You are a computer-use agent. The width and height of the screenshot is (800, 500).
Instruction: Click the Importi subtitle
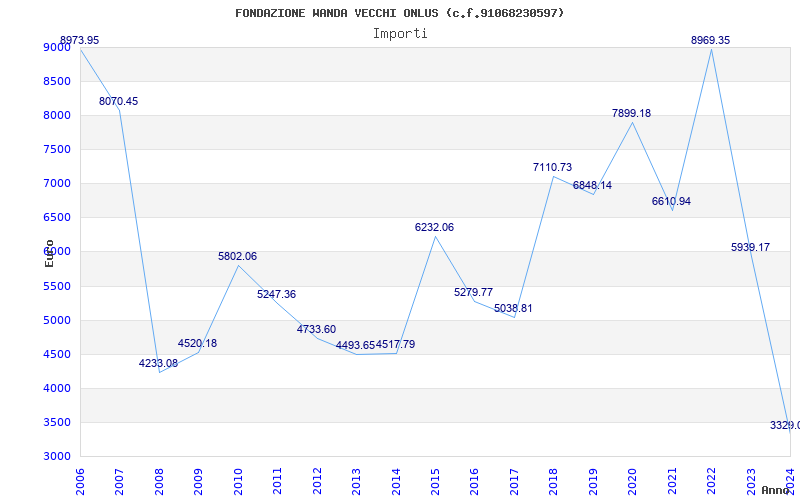[400, 34]
